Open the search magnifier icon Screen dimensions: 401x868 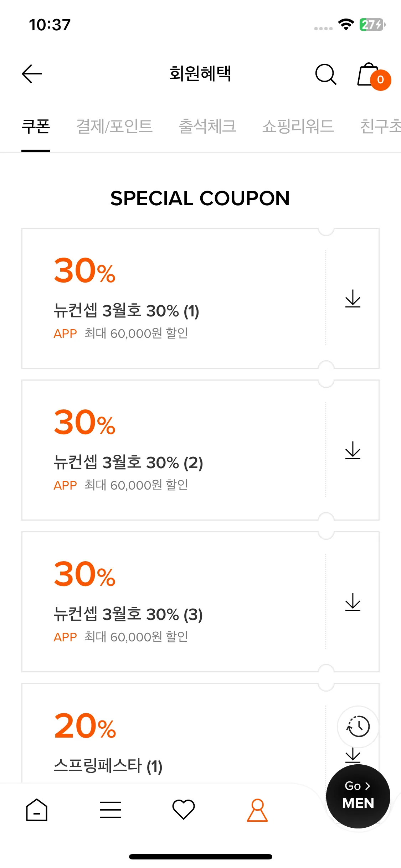point(326,74)
